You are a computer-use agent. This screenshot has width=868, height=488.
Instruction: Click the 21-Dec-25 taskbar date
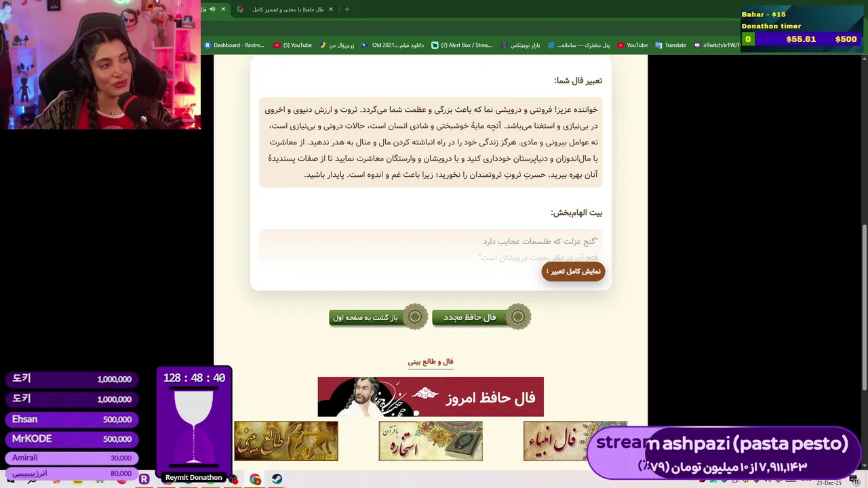coord(829,483)
